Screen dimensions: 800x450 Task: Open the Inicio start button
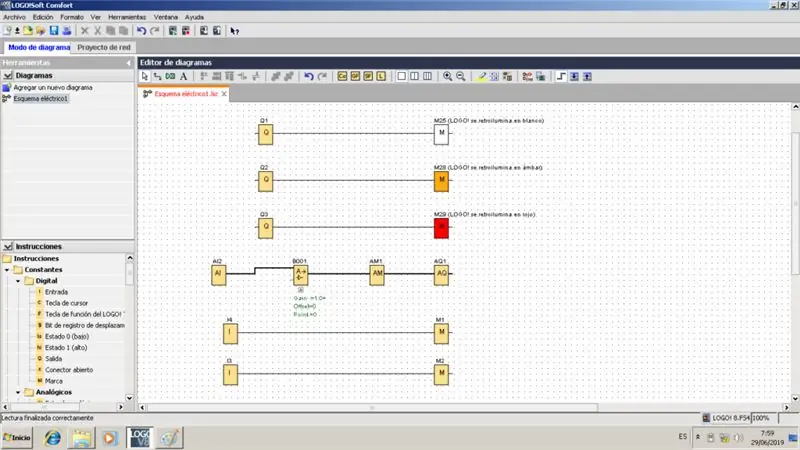(17, 438)
